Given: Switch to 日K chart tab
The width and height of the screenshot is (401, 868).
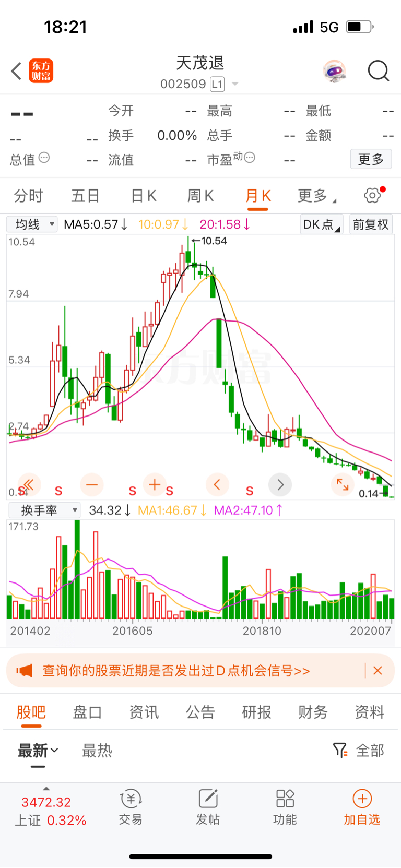Looking at the screenshot, I should pyautogui.click(x=144, y=196).
